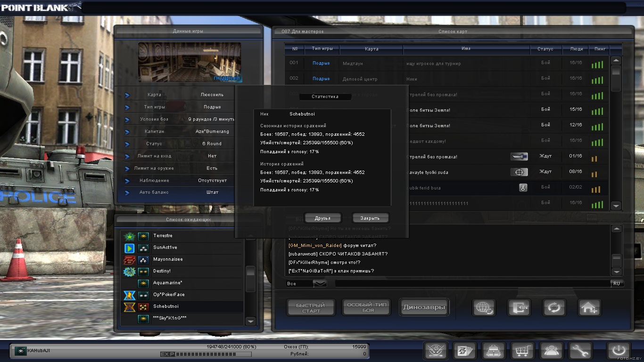Open the 'Все' chat channel dropdown
This screenshot has width=644, height=362.
(x=320, y=283)
